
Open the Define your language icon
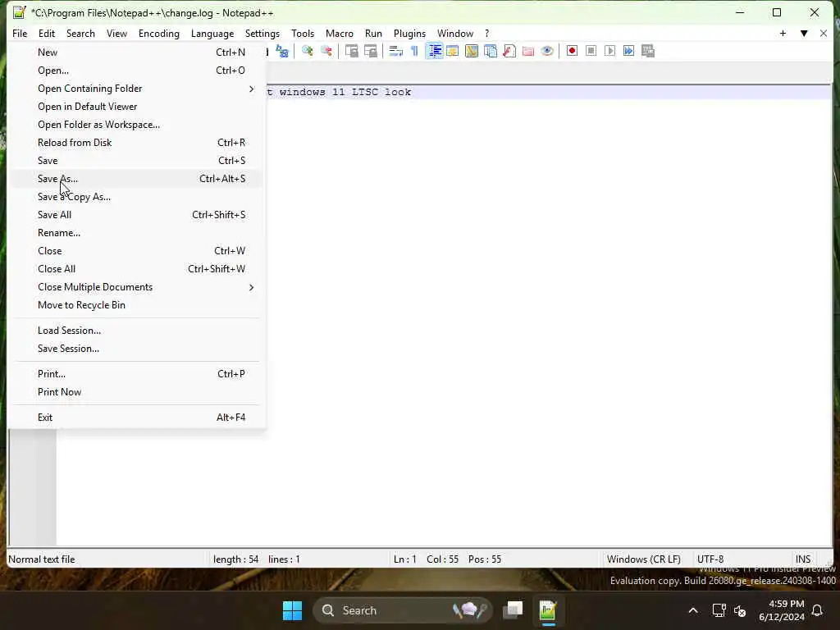453,51
